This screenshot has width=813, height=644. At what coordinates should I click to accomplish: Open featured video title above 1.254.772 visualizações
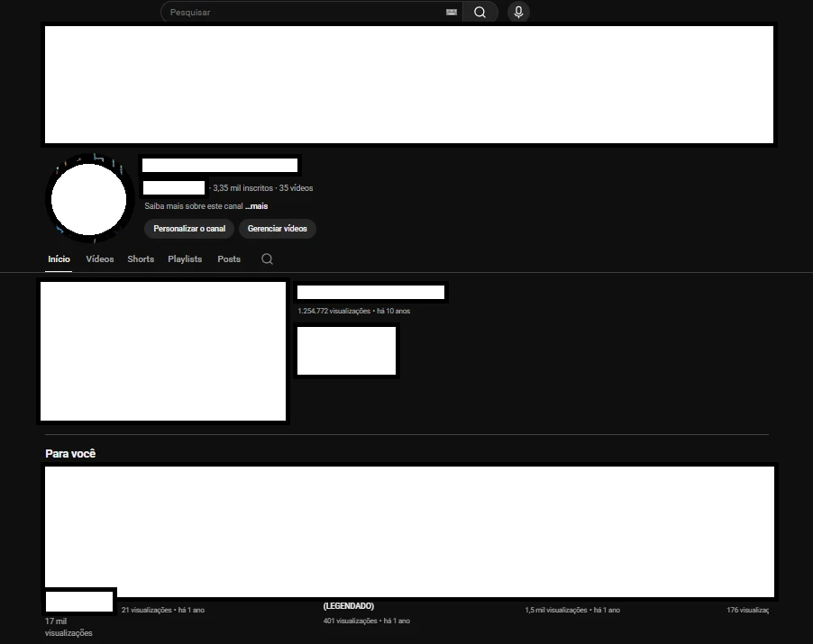tap(370, 293)
